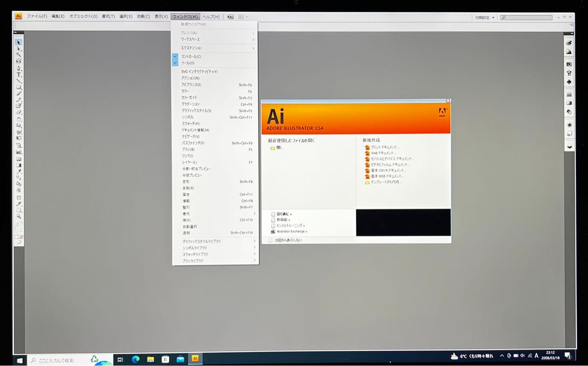Expand グラフィックスタイルライブラリ submenu
Image resolution: width=588 pixels, height=366 pixels.
215,241
